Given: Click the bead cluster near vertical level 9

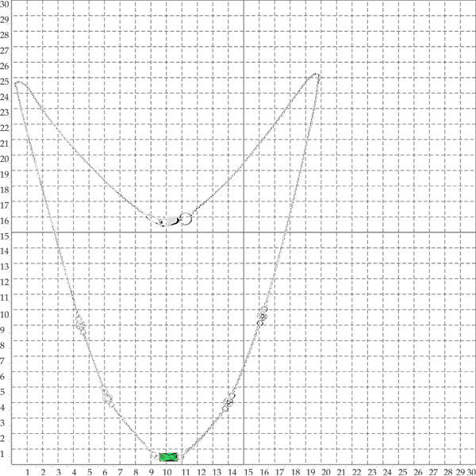Looking at the screenshot, I should (x=81, y=325).
